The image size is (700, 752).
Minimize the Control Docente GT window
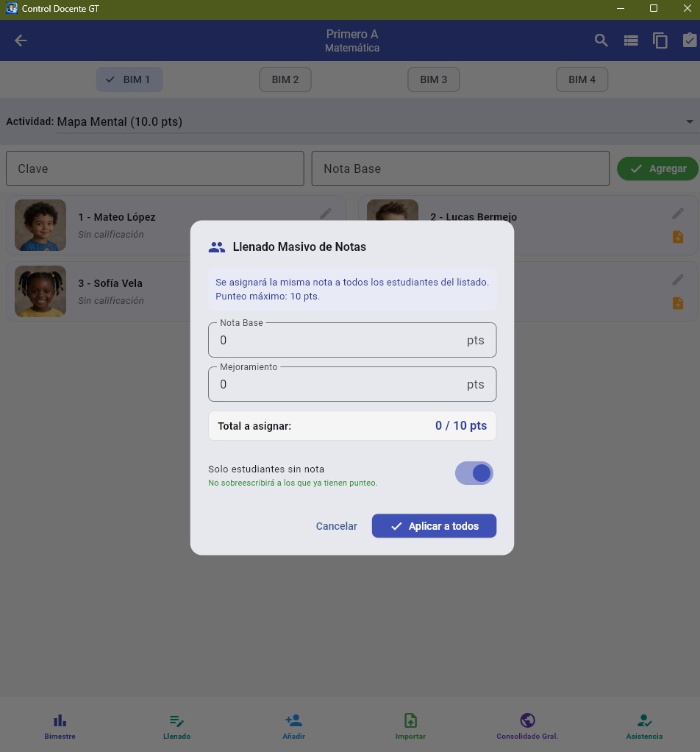click(621, 8)
